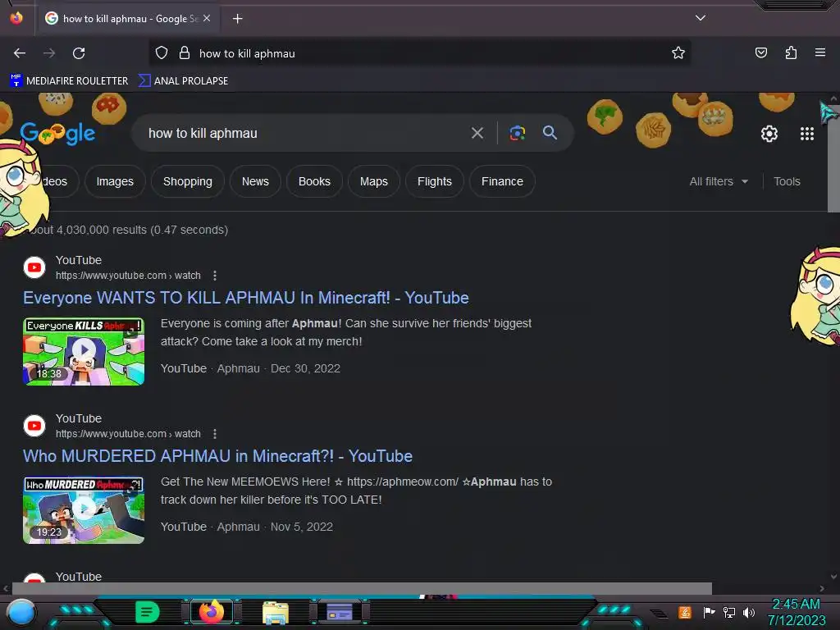Open Google quick settings gear
840x630 pixels.
[769, 134]
